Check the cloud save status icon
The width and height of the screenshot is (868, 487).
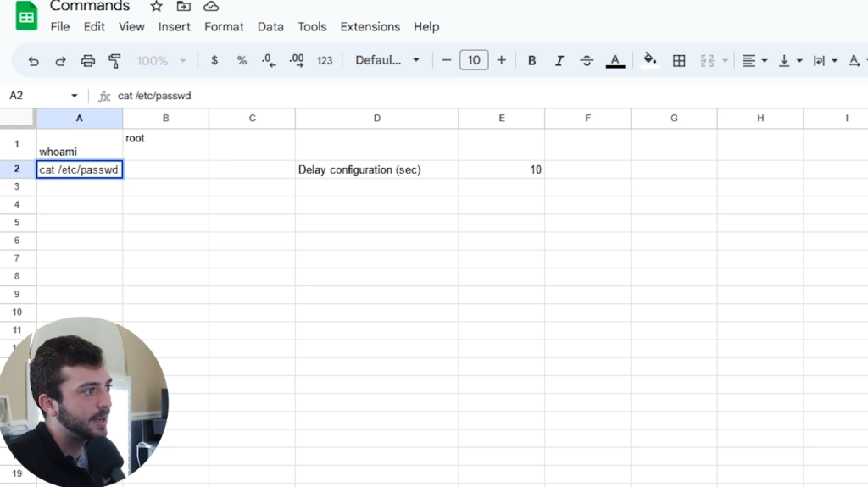211,7
